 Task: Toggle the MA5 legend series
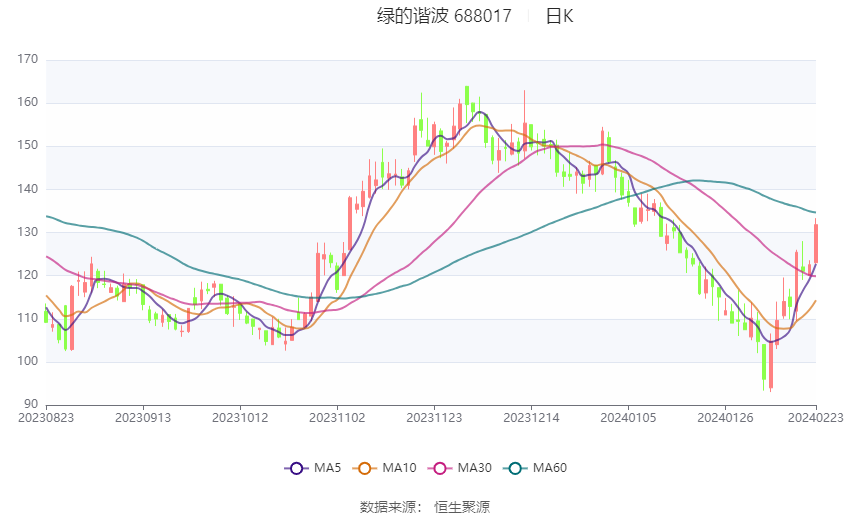(x=313, y=468)
